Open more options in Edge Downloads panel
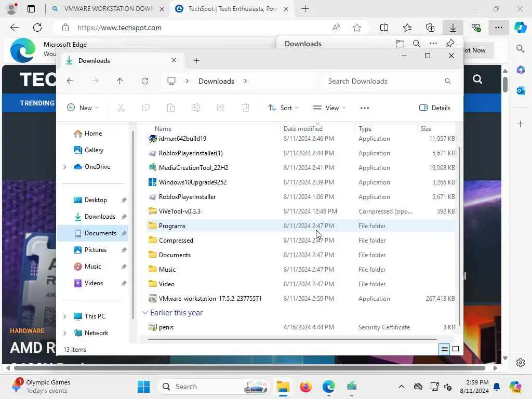Viewport: 532px width, 399px height. pyautogui.click(x=433, y=44)
